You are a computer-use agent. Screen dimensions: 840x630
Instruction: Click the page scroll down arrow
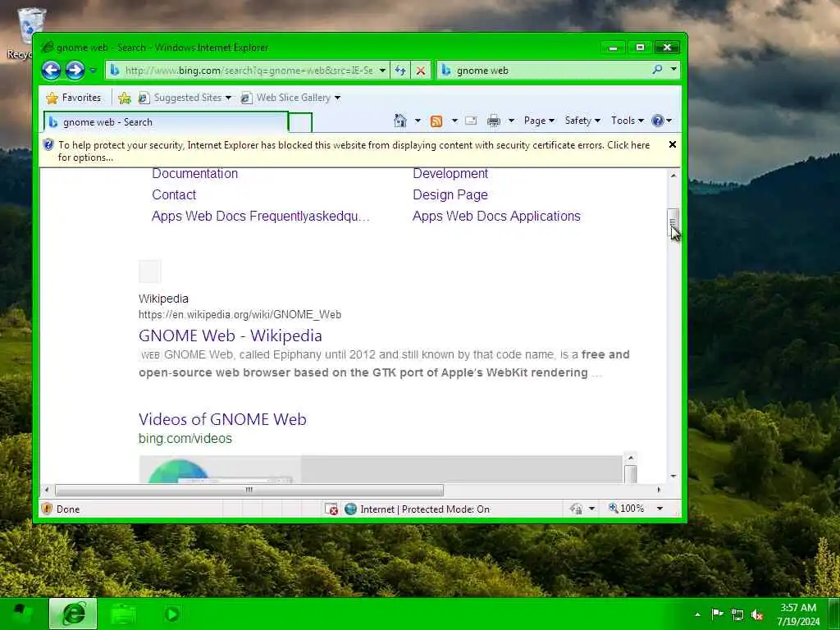[673, 476]
